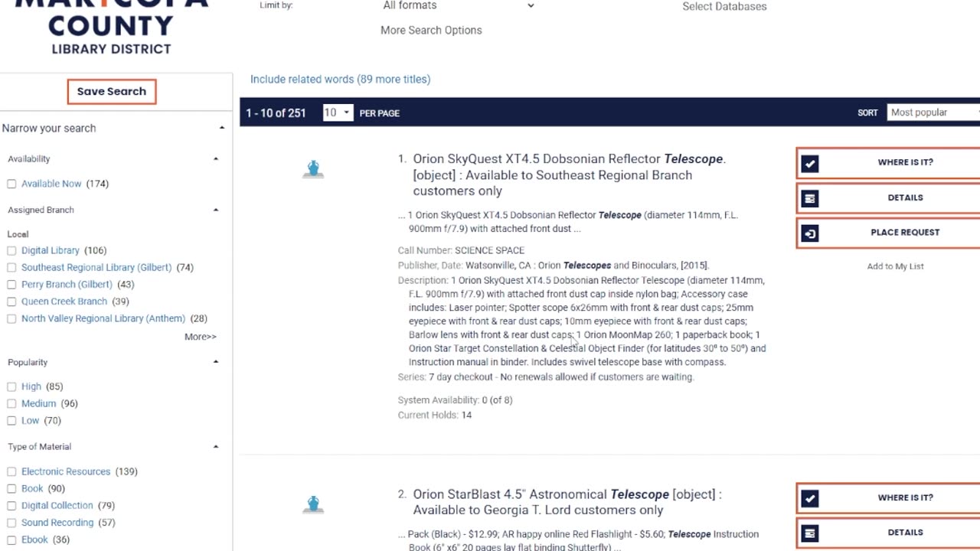The width and height of the screenshot is (980, 551).
Task: Click the '1 - 10 of 251' results count
Action: [x=276, y=113]
